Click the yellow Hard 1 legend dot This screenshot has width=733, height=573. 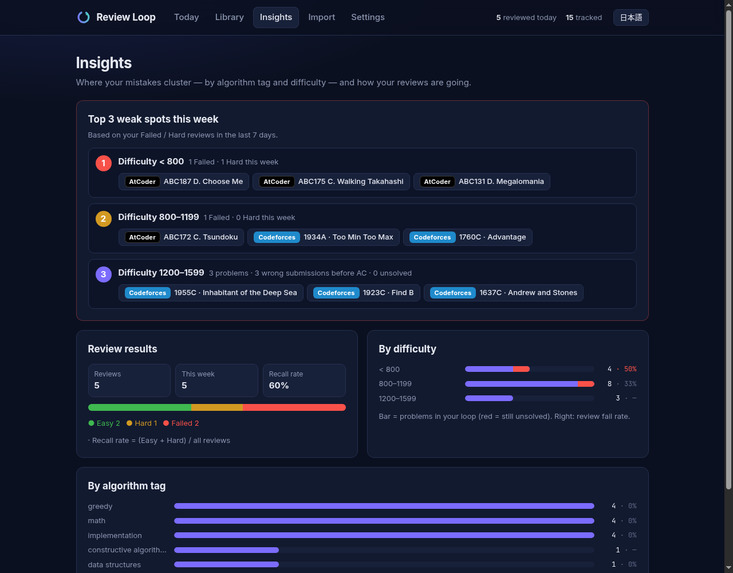coord(129,423)
